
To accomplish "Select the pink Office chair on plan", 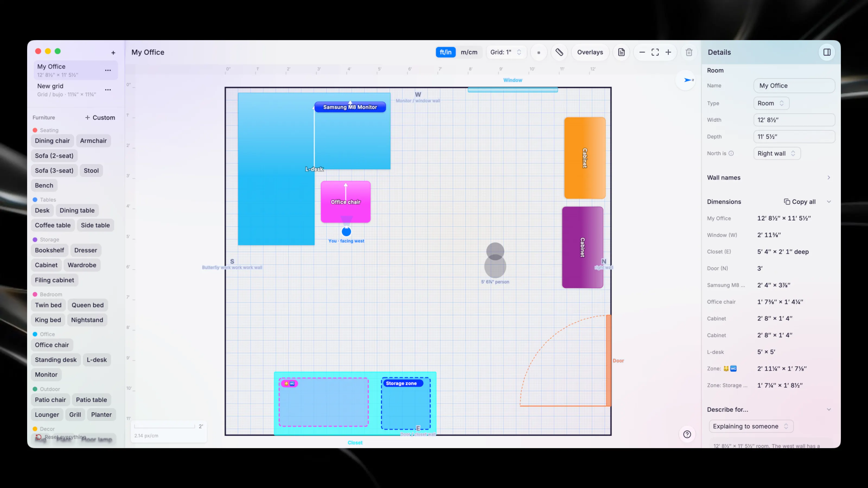I will click(x=346, y=202).
